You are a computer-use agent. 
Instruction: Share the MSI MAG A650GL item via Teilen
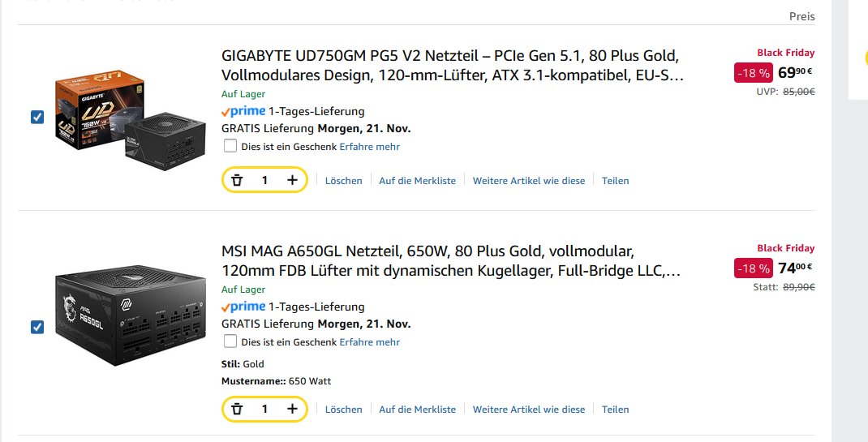[616, 410]
